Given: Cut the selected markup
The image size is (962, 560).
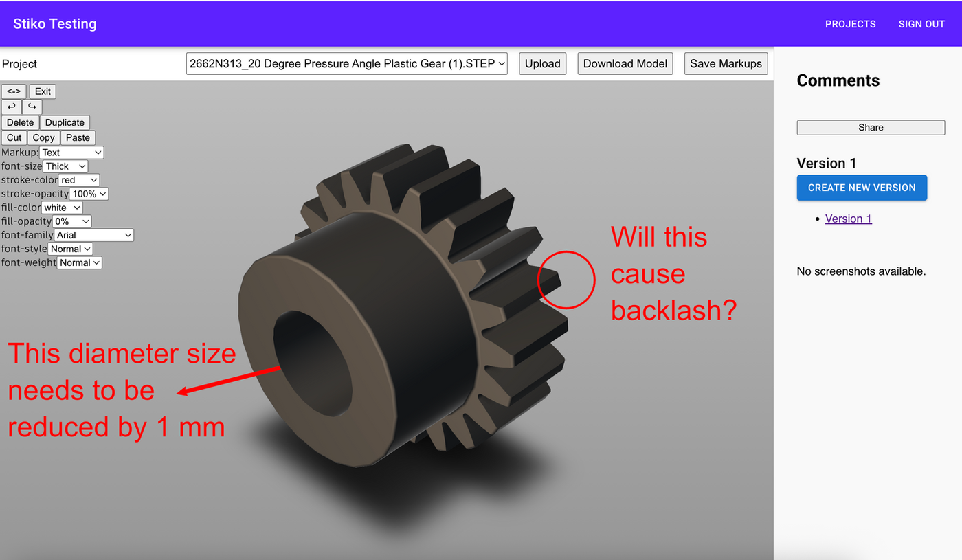Looking at the screenshot, I should click(x=14, y=137).
